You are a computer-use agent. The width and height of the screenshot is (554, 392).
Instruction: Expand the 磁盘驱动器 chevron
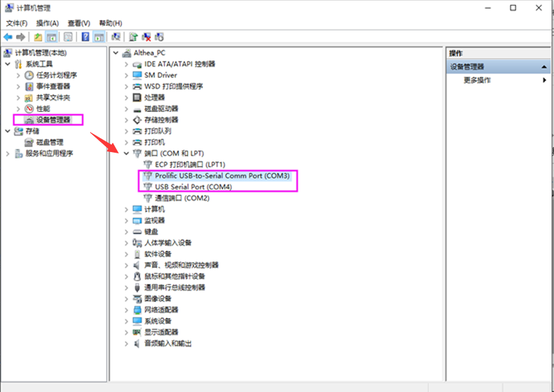126,109
